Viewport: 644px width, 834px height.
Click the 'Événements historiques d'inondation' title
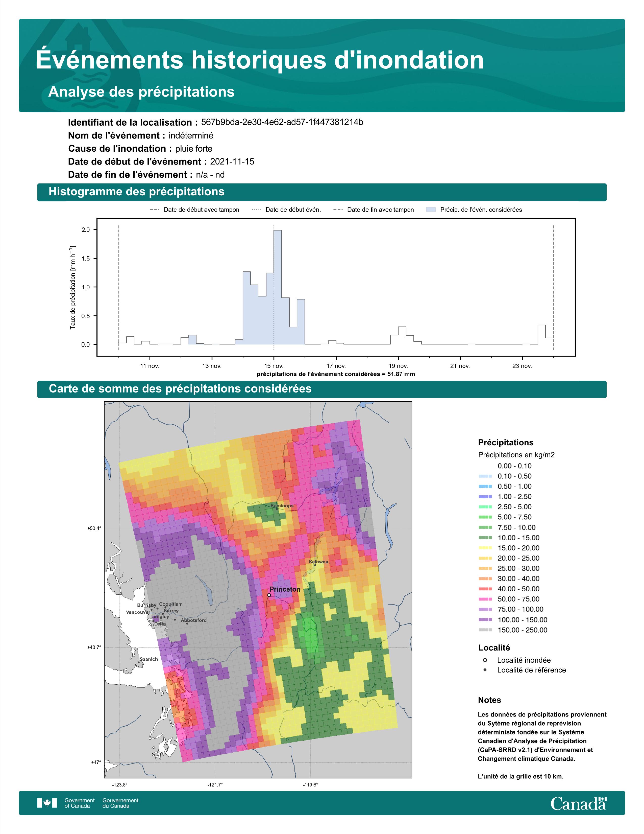260,60
